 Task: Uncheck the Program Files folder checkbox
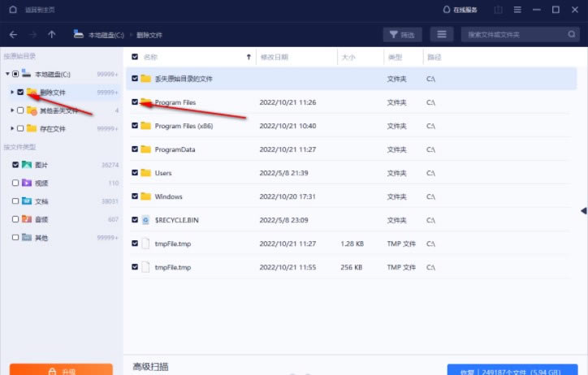(x=135, y=102)
